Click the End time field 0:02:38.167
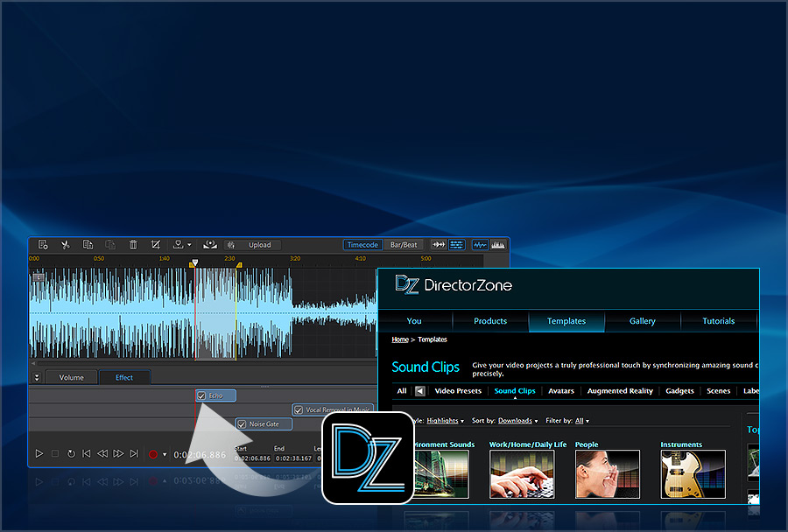The height and width of the screenshot is (532, 788). coord(294,458)
